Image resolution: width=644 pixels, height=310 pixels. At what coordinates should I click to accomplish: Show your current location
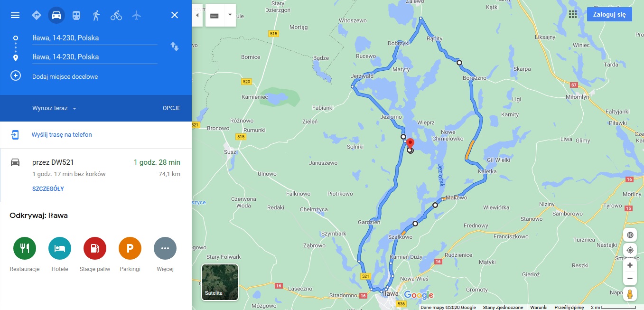630,250
